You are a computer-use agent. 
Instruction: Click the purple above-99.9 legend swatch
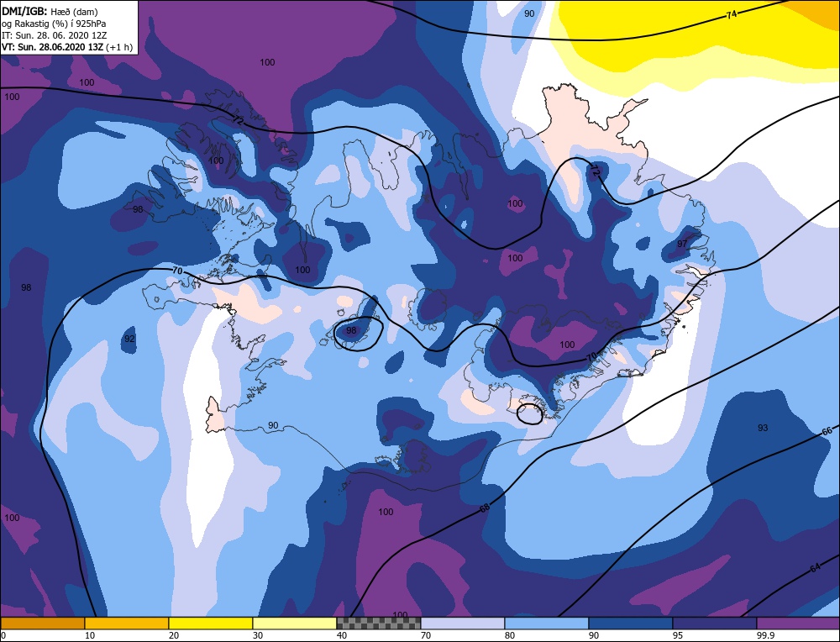798,624
